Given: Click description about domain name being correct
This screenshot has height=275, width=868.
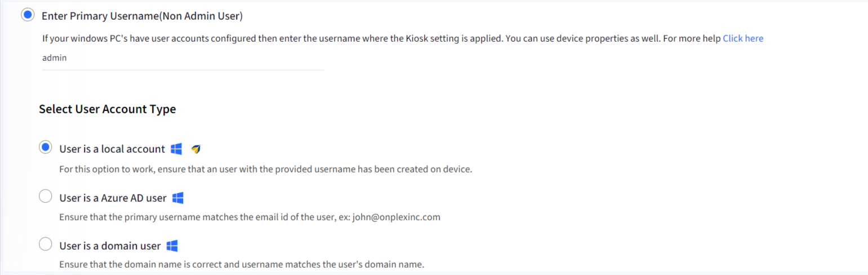Looking at the screenshot, I should coord(241,264).
